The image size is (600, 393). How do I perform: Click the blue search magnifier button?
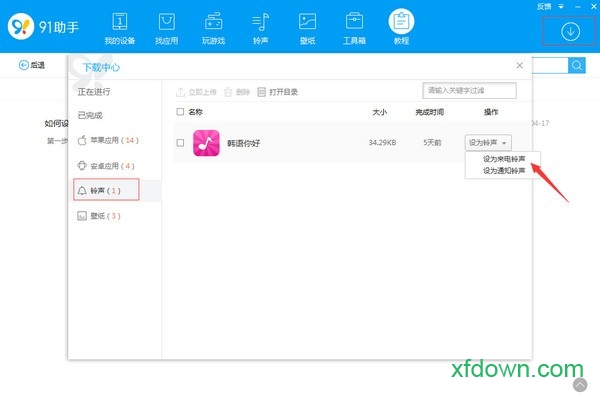tap(577, 65)
